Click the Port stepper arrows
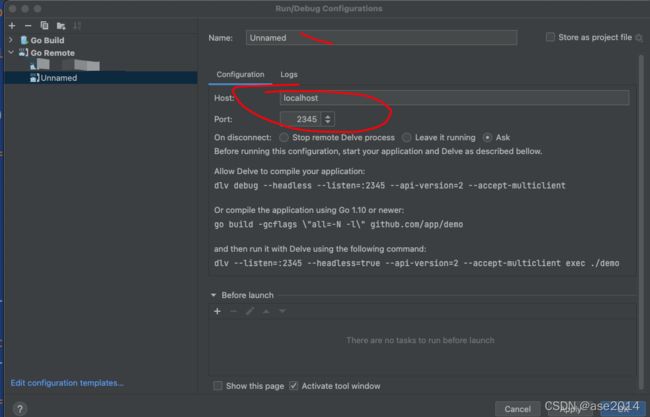 pyautogui.click(x=327, y=119)
